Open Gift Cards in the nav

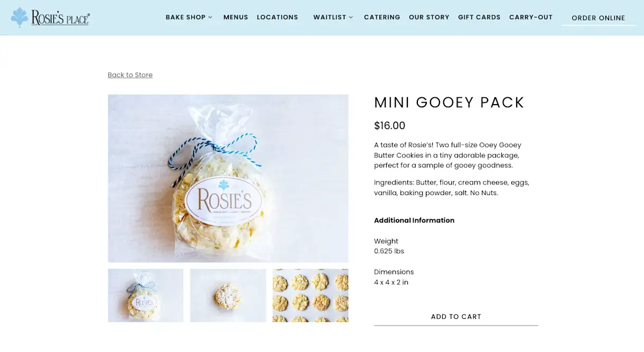pyautogui.click(x=479, y=17)
